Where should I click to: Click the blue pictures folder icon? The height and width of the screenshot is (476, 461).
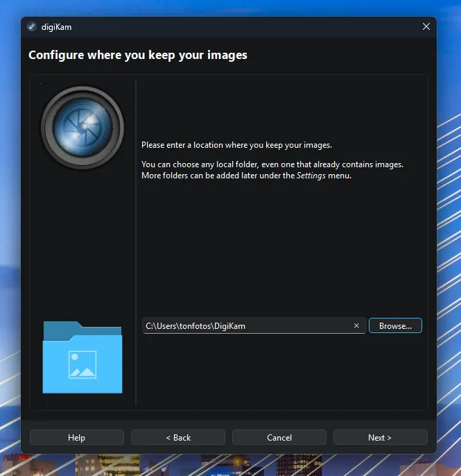[82, 357]
